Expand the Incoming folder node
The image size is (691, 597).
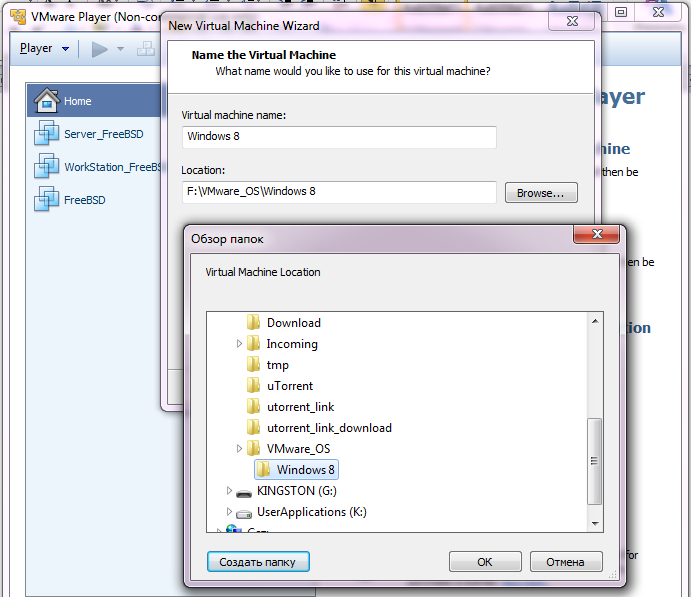click(x=239, y=343)
